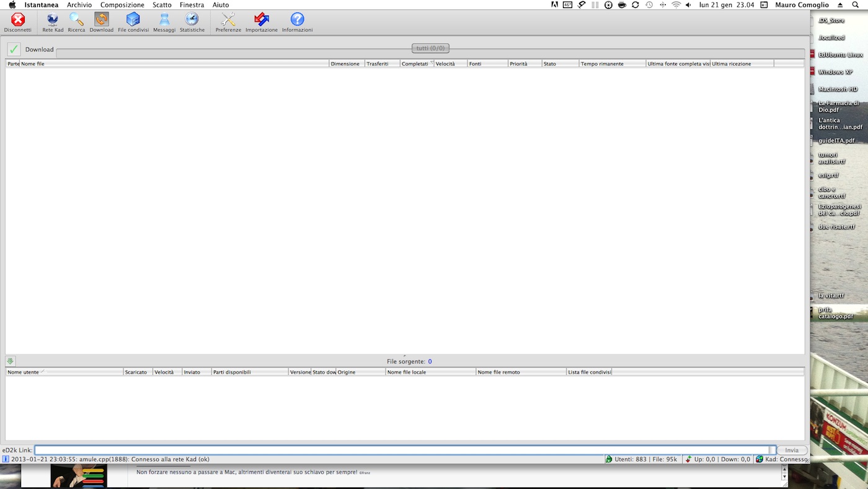868x489 pixels.
Task: Select La Farmacia di Dio.pdf desktop file
Action: point(838,107)
